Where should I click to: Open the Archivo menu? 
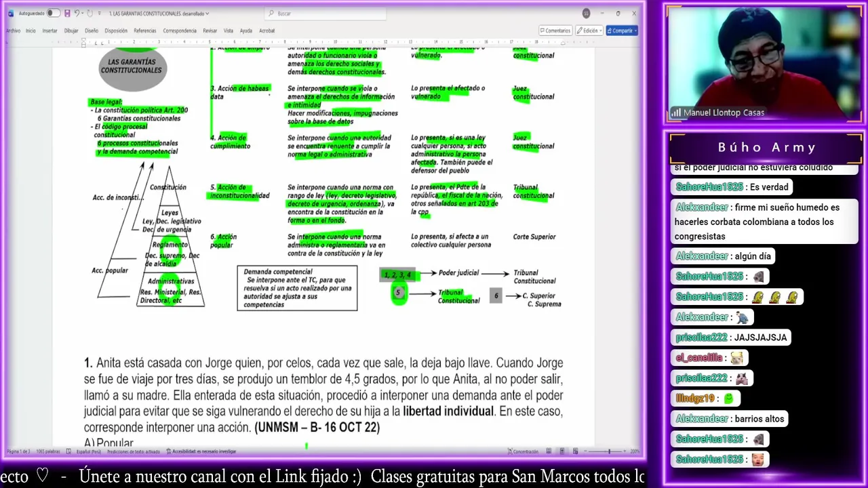coord(13,30)
